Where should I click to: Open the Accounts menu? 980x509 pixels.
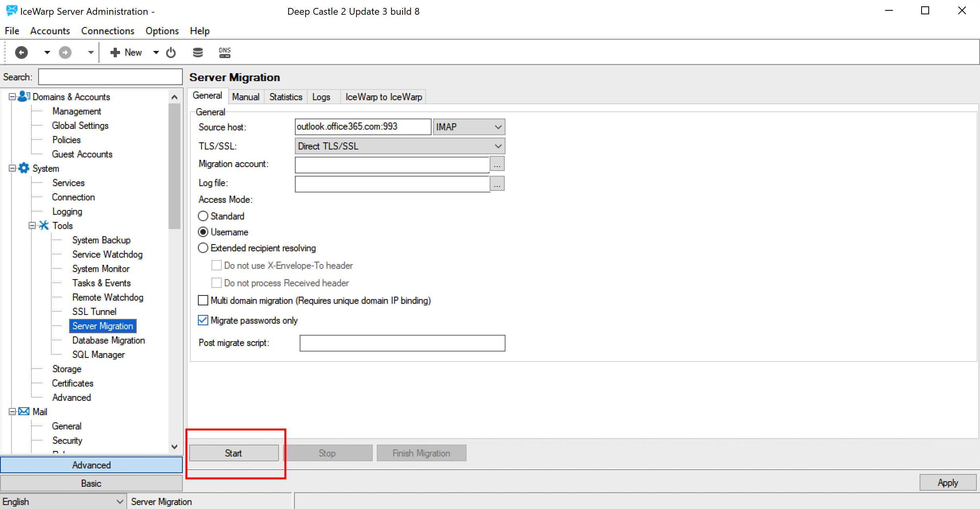pos(50,31)
